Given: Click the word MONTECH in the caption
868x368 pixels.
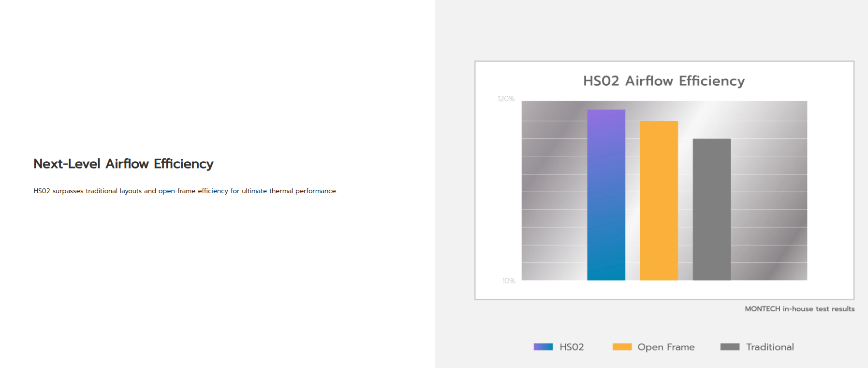Looking at the screenshot, I should click(762, 309).
